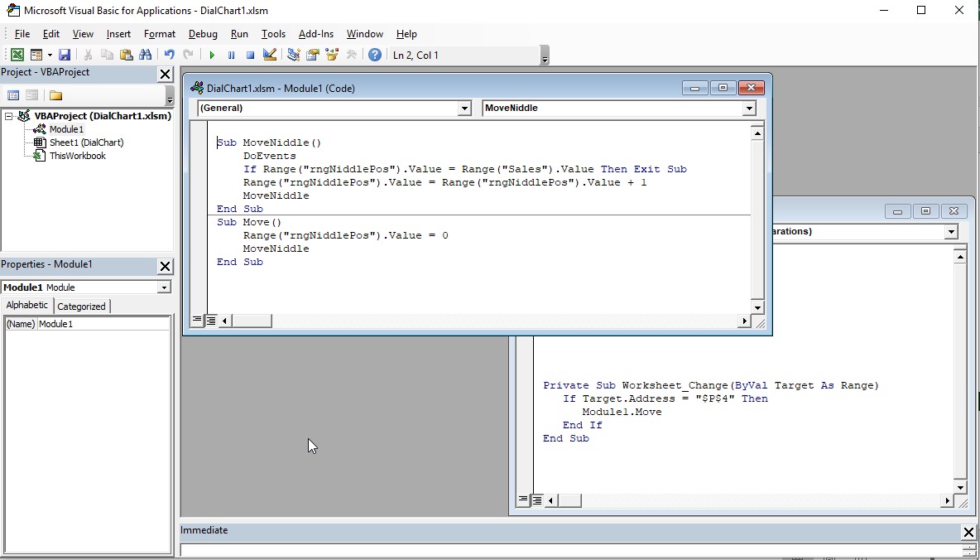The width and height of the screenshot is (980, 560).
Task: Toggle Folders view in Project pane
Action: pos(55,95)
